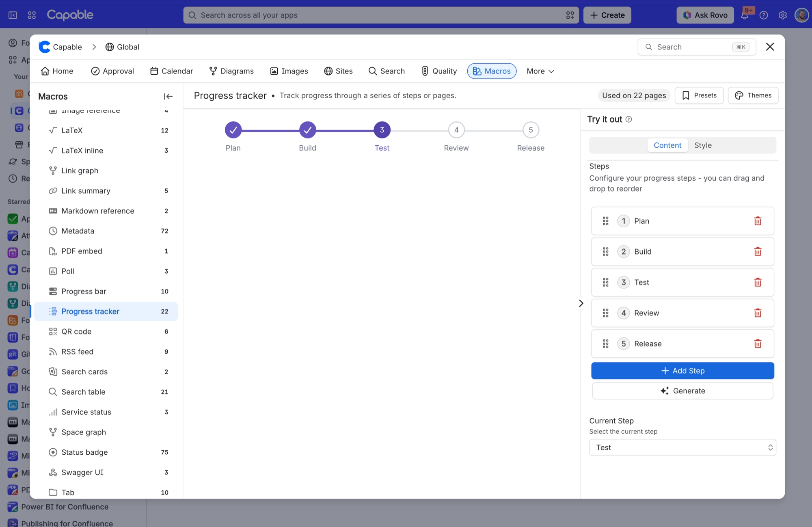Open the Calendar tab
The image size is (812, 527).
coord(171,71)
